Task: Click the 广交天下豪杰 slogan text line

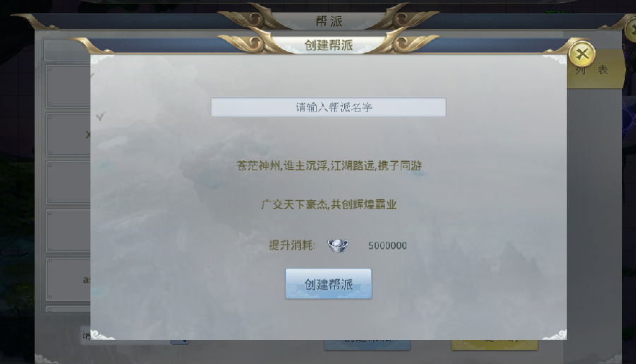Action: pos(329,204)
